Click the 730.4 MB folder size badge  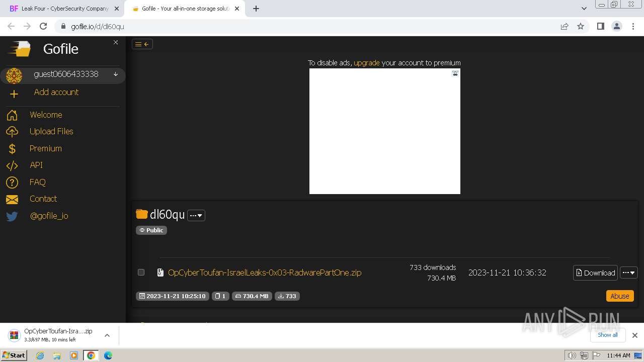coord(252,296)
